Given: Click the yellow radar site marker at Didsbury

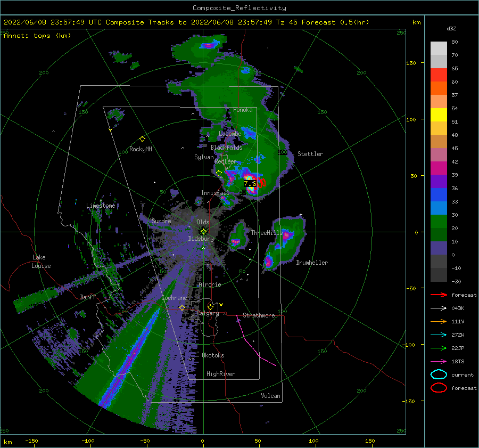Looking at the screenshot, I should click(x=203, y=232).
